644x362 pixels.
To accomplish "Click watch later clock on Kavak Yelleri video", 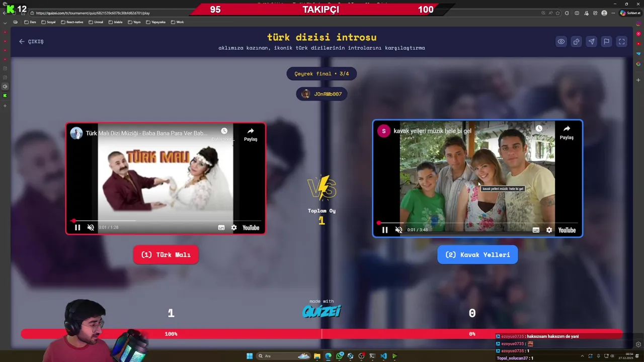I will click(x=539, y=129).
